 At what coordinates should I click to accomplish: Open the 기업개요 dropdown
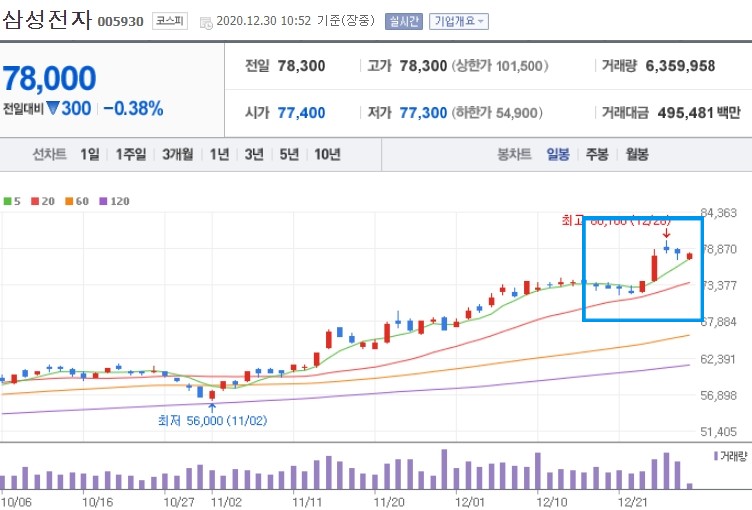pyautogui.click(x=459, y=22)
